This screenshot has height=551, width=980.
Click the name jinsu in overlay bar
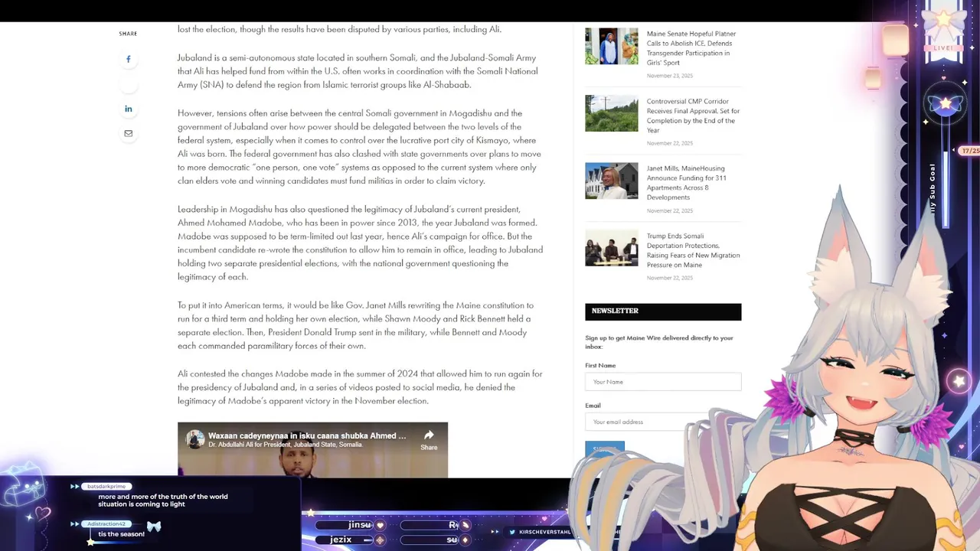pyautogui.click(x=359, y=525)
